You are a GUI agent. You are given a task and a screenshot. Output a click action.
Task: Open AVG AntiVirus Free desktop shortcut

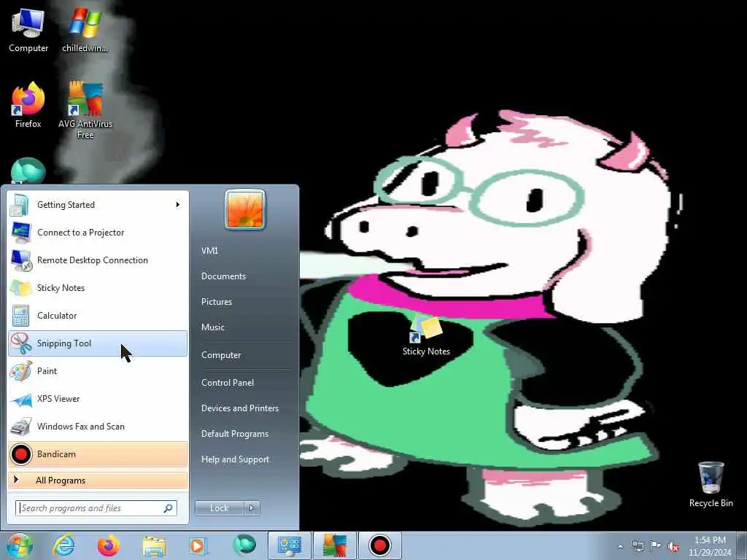[x=85, y=110]
